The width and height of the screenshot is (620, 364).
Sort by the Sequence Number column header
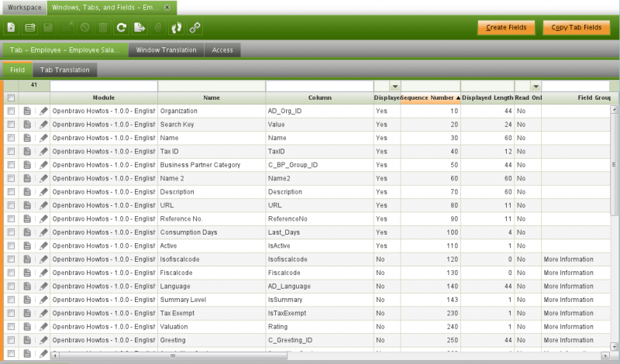pyautogui.click(x=430, y=98)
